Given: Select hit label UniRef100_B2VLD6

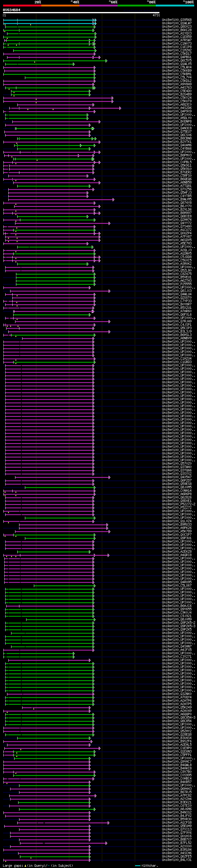Looking at the screenshot, I should coord(177,210).
